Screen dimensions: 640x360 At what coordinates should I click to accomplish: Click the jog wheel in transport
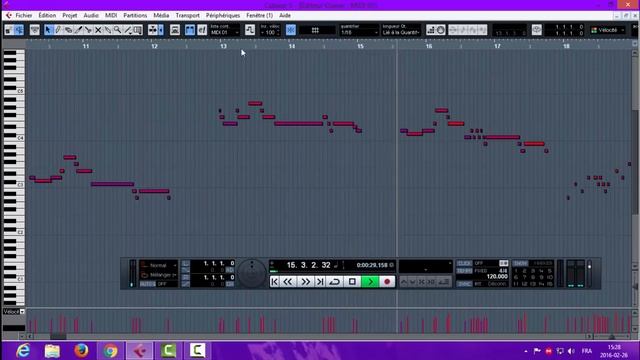click(251, 273)
